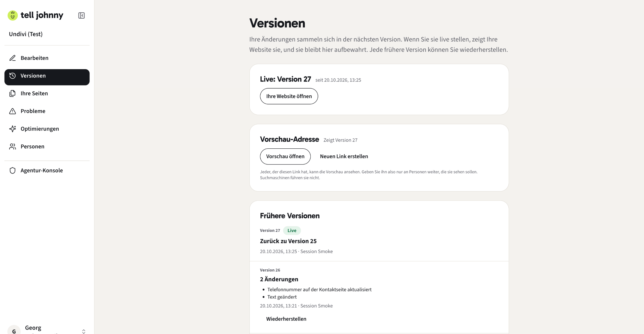This screenshot has height=334, width=644.
Task: Open the Ihre Seiten menu item
Action: (x=47, y=93)
